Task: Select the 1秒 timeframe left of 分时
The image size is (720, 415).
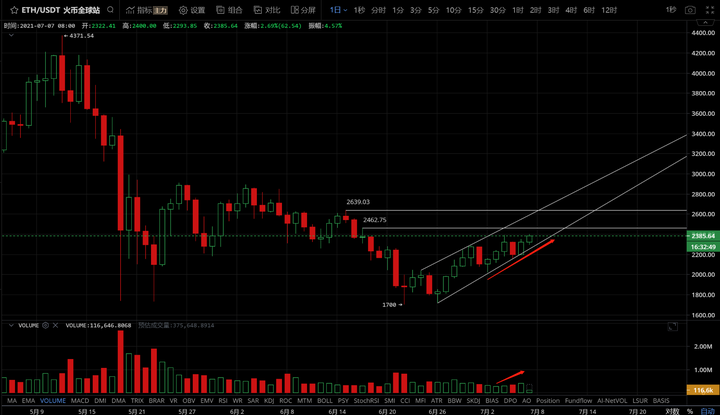Action: (x=359, y=10)
